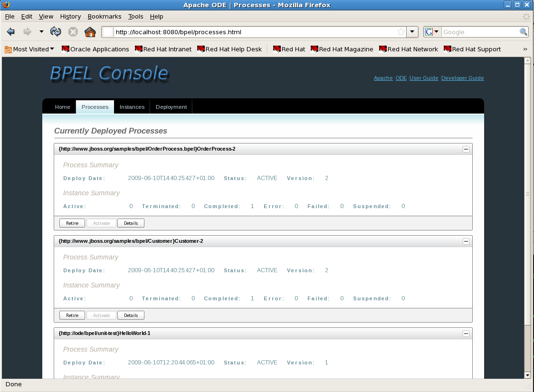The height and width of the screenshot is (392, 534).
Task: Open the Red Hat Intranet bookmark
Action: 163,49
